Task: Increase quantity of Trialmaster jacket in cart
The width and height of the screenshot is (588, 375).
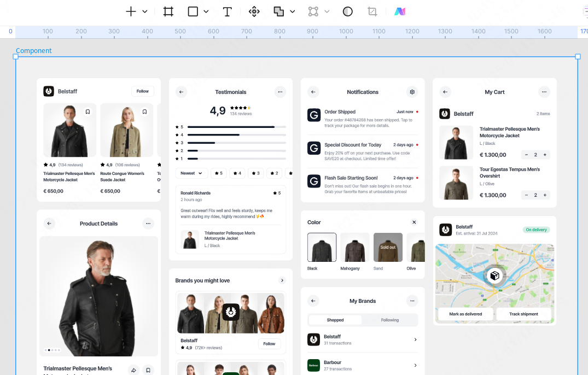Action: (545, 155)
